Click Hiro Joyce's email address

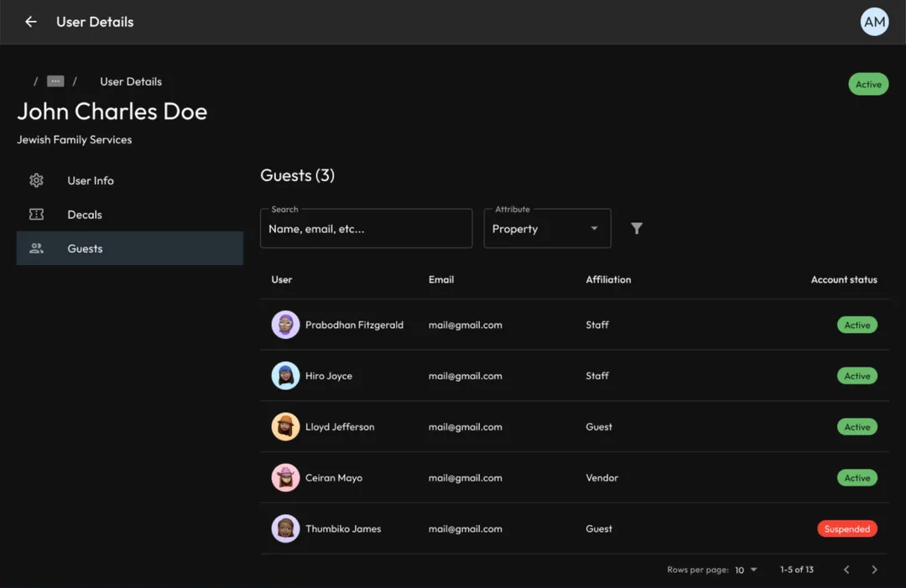[465, 376]
